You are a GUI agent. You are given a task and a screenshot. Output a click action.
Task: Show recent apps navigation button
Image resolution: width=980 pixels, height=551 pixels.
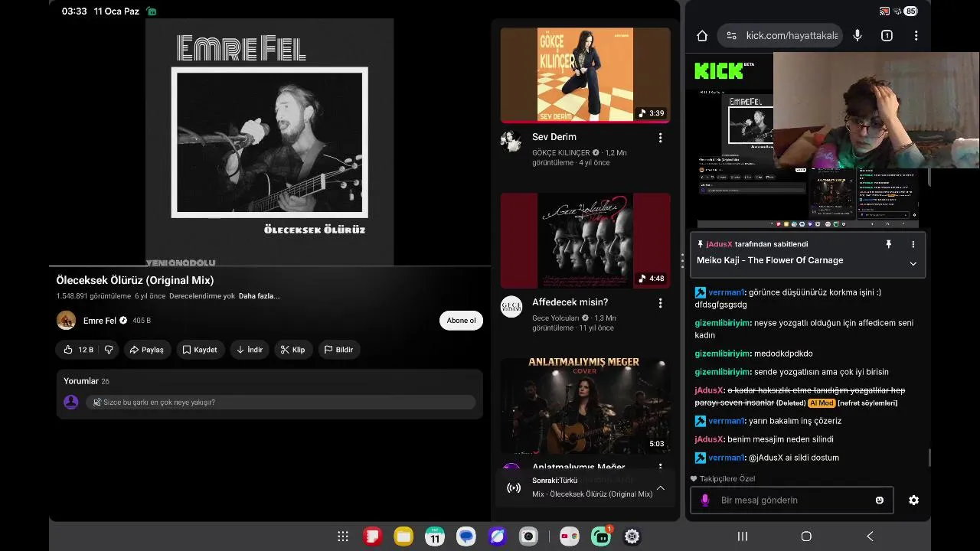tap(743, 536)
